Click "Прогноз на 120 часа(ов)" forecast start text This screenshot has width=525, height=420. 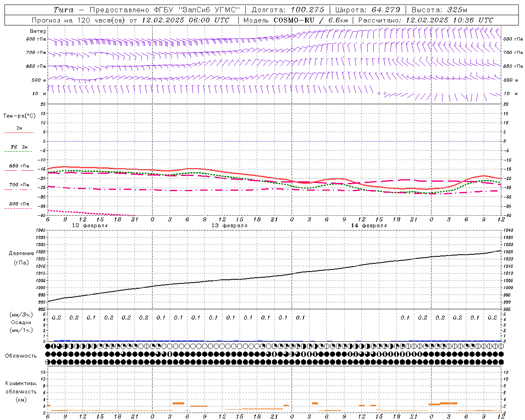click(x=78, y=20)
